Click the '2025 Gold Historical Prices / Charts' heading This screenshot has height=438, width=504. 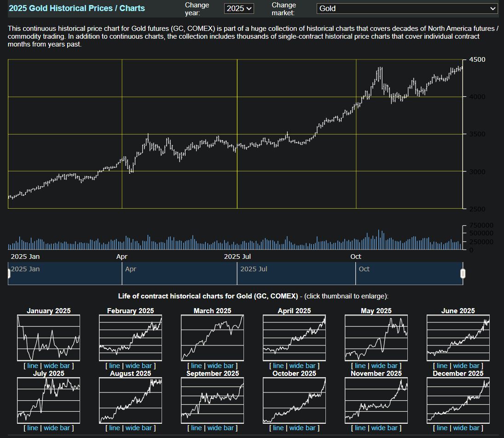[x=77, y=8]
